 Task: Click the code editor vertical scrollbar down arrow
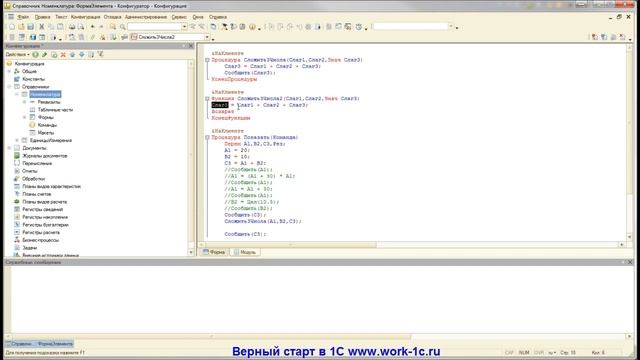click(629, 237)
